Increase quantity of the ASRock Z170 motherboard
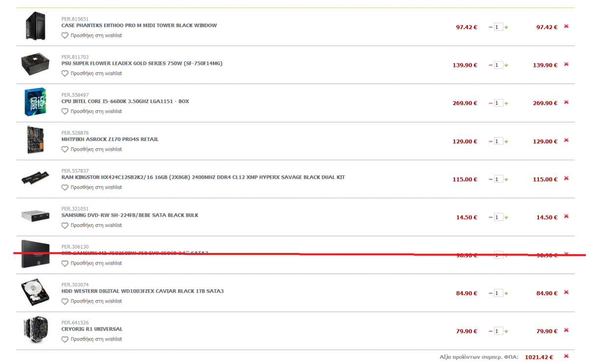Image resolution: width=590 pixels, height=364 pixels. pos(506,141)
